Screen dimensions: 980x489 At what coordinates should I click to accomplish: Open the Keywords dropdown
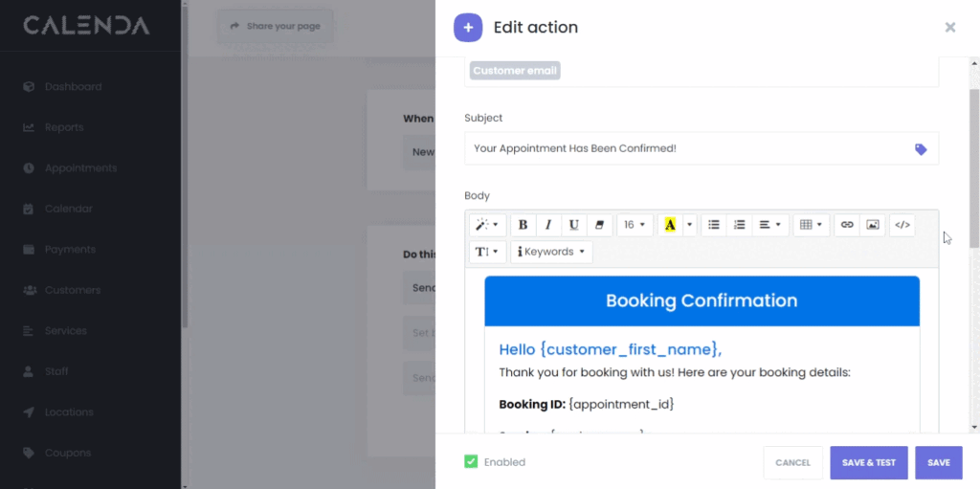pyautogui.click(x=551, y=252)
